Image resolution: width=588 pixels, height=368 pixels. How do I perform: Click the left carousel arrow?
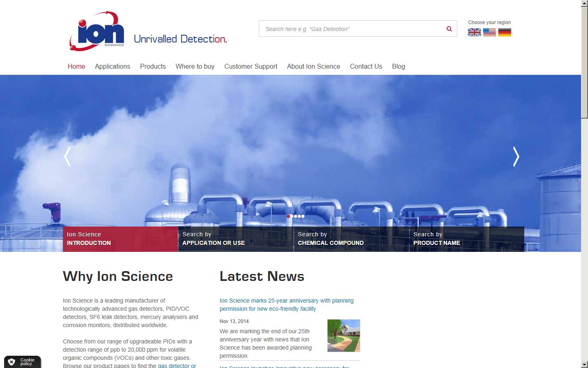68,157
